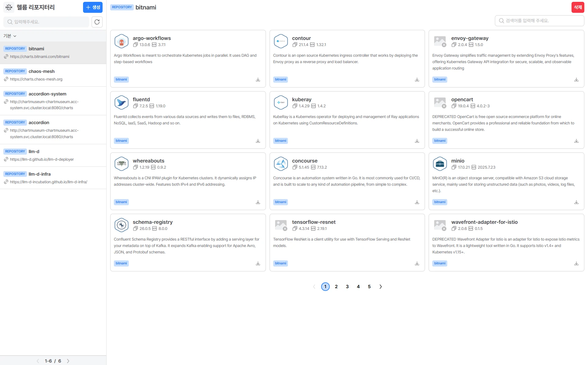
Task: Click the argo-workflows logo icon
Action: click(122, 41)
